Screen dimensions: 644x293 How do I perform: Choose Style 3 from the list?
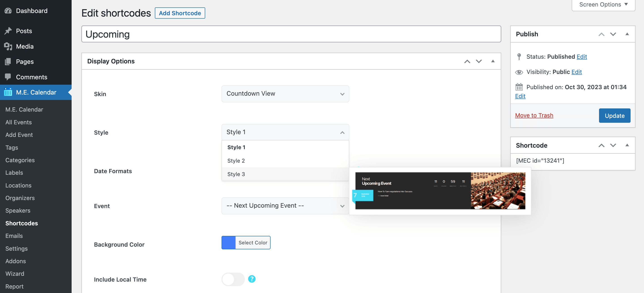(236, 174)
